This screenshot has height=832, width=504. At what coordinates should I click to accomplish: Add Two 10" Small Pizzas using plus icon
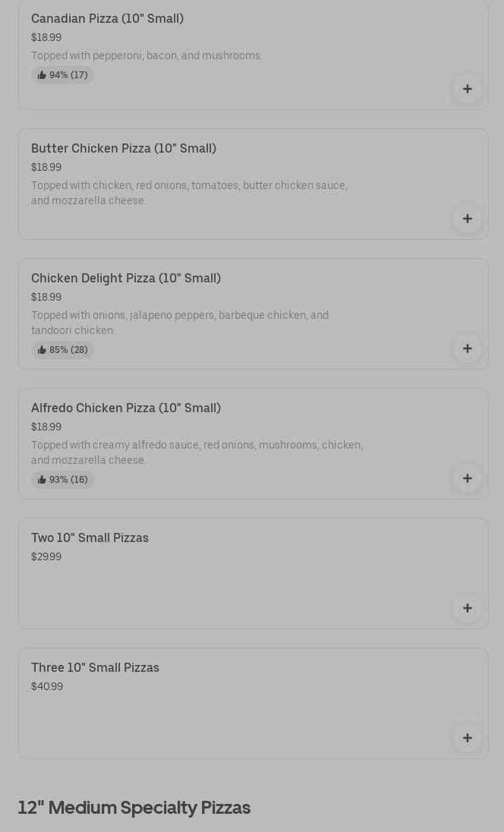point(468,608)
